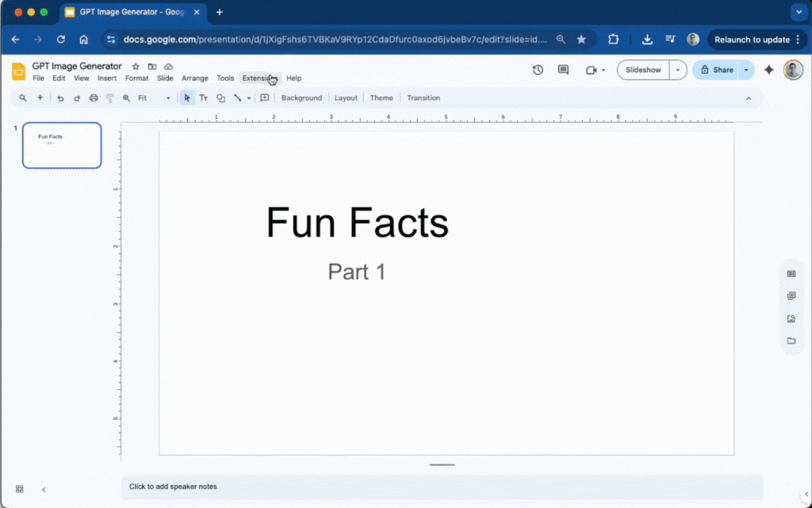Click the Gemini sparkle icon
Image resolution: width=812 pixels, height=508 pixels.
(x=768, y=70)
